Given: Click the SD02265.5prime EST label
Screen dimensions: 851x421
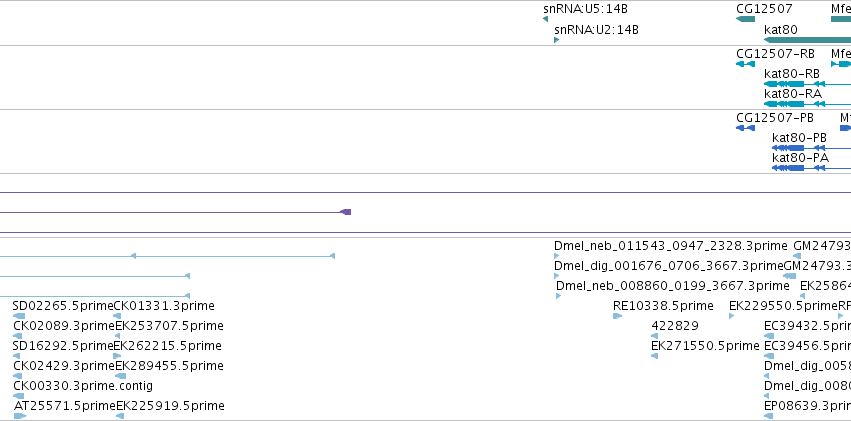Looking at the screenshot, I should pyautogui.click(x=63, y=306).
